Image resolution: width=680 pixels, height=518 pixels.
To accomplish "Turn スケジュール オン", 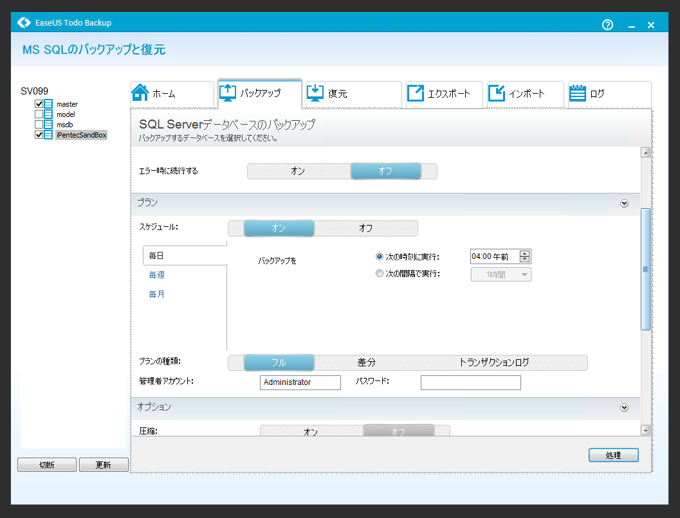I will [x=279, y=228].
